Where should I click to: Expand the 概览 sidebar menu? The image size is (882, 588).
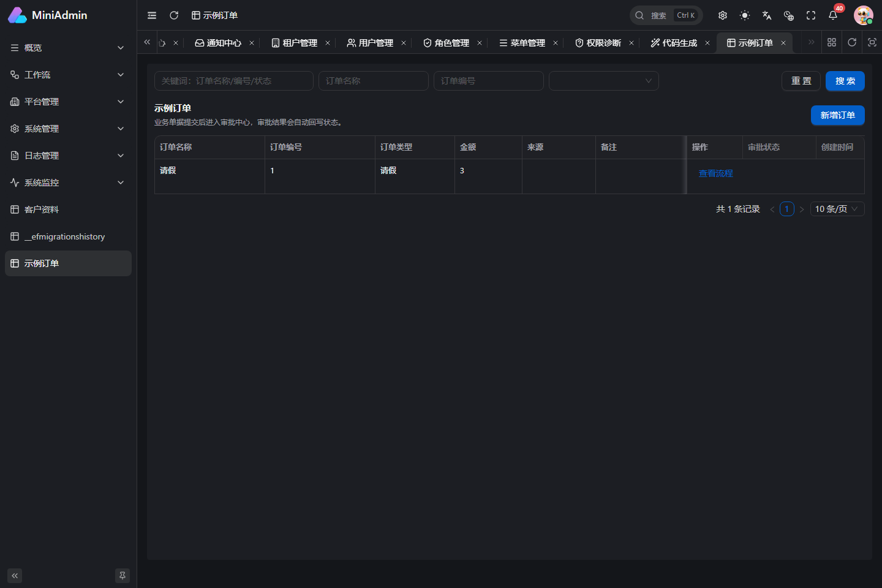click(68, 48)
